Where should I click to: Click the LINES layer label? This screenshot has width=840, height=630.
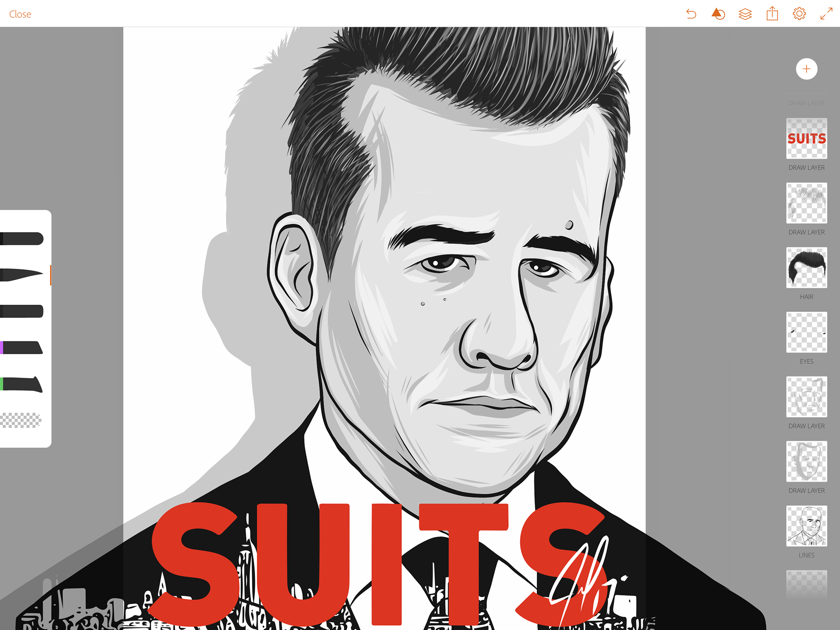[807, 555]
